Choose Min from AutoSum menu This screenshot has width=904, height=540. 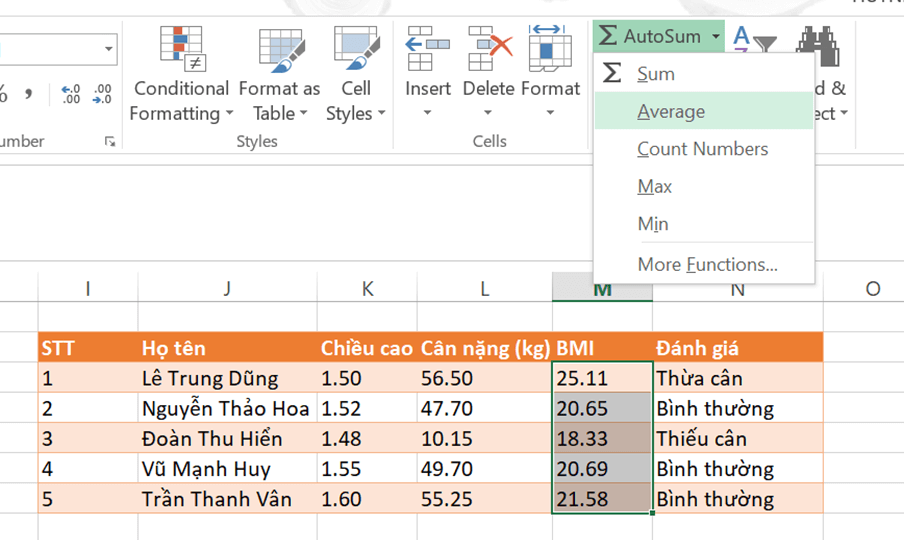coord(704,224)
